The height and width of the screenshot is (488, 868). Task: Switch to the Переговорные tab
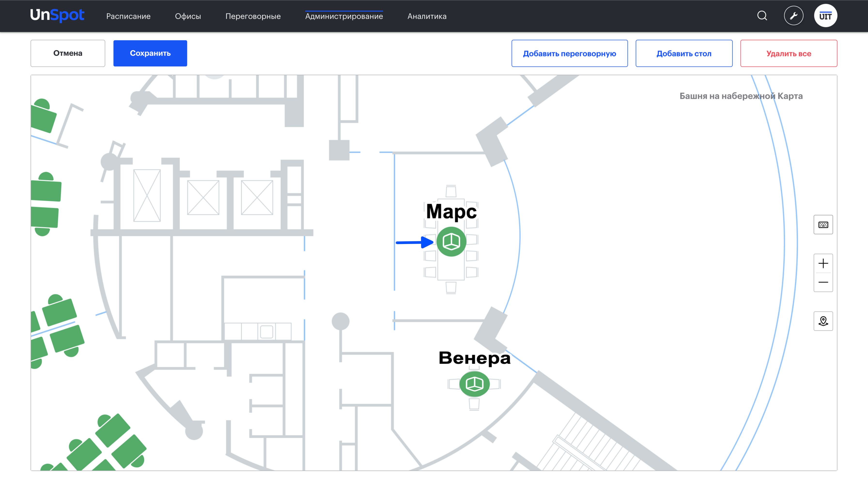253,16
